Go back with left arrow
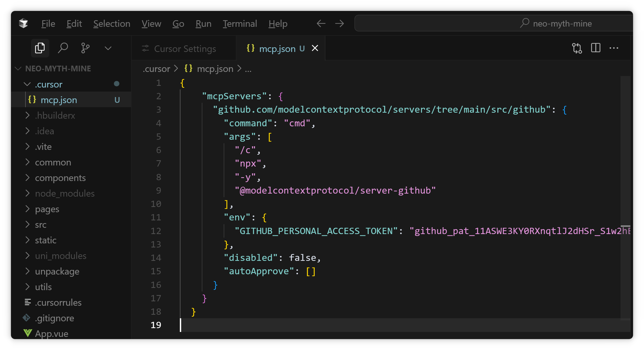Viewport: 644px width, 350px height. coord(321,24)
